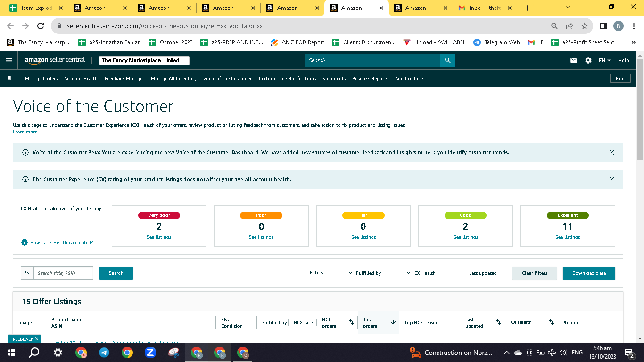Image resolution: width=644 pixels, height=362 pixels.
Task: Click into the Search title, ASIN field
Action: point(63,273)
